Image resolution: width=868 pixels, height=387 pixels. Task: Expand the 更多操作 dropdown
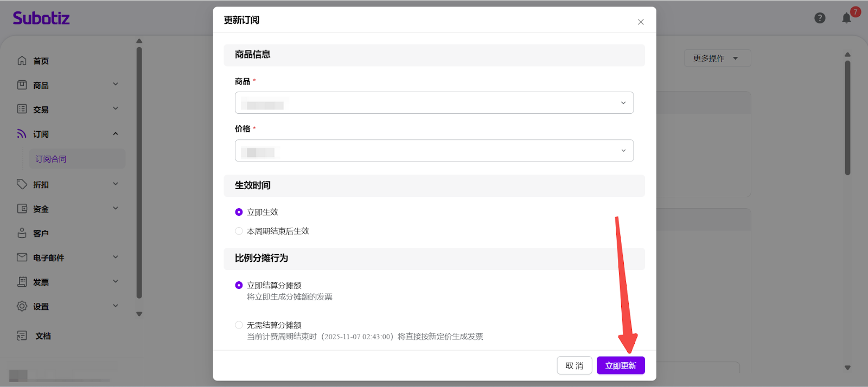coord(717,58)
